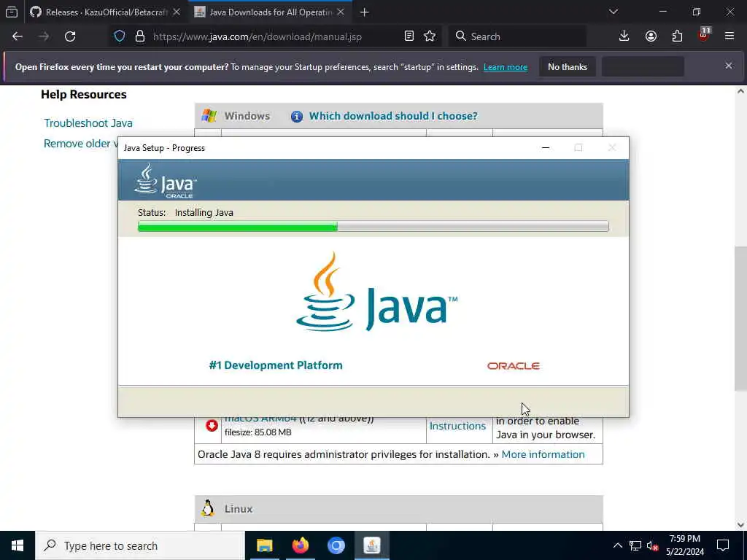Click the Windows Start button
The height and width of the screenshot is (560, 747).
pos(18,545)
